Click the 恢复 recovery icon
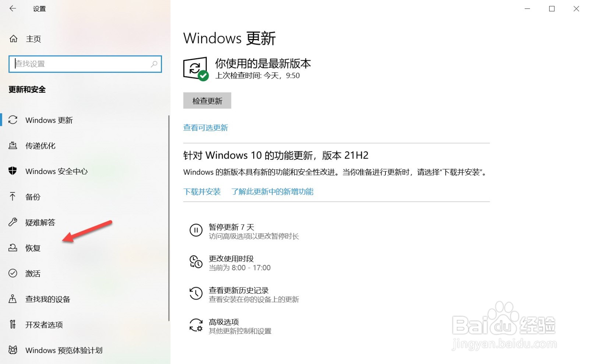Image resolution: width=589 pixels, height=364 pixels. click(x=13, y=248)
